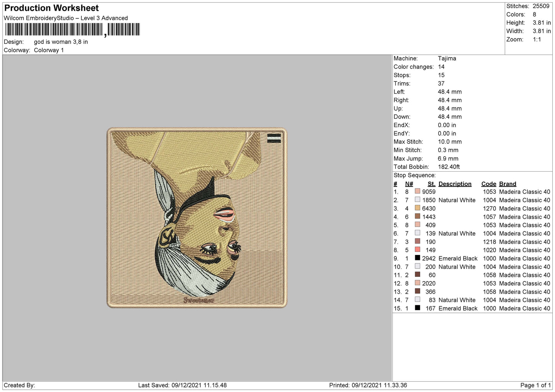Click the Natural White swatch in row 2
This screenshot has width=555, height=392.
[417, 200]
